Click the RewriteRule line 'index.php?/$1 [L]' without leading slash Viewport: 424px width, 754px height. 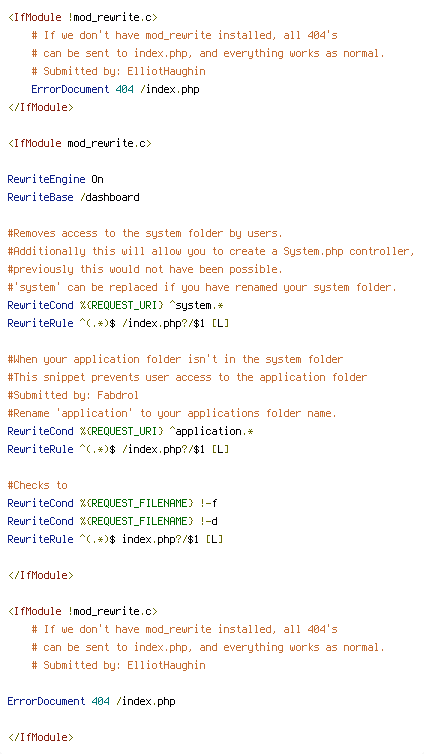(x=115, y=540)
